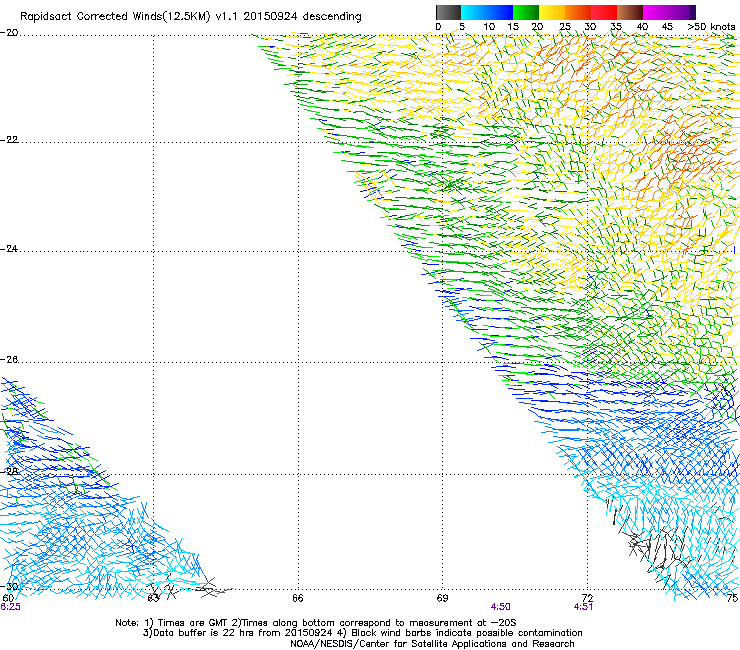This screenshot has height=650, width=740.
Task: Click the 75 longitude axis label
Action: coord(732,598)
